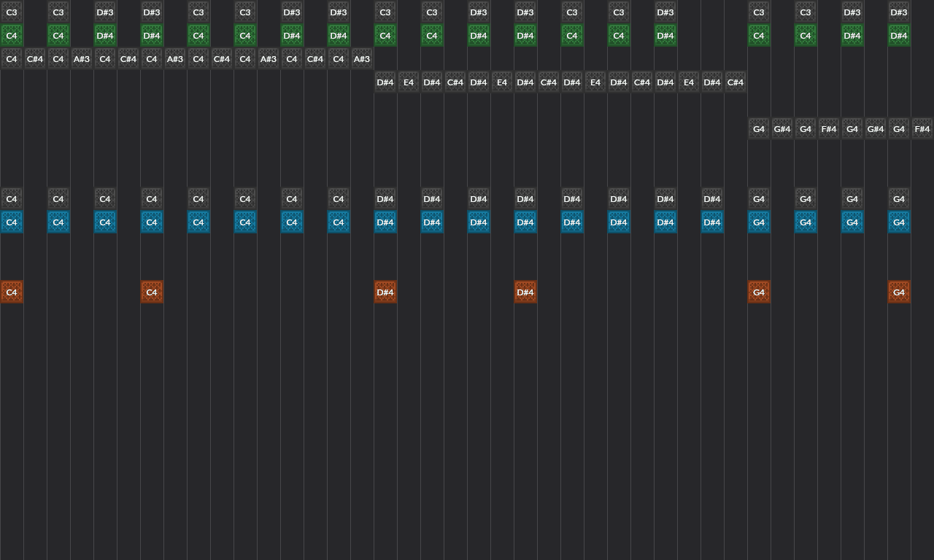
Task: Click the last green D#4 note block
Action: (x=899, y=35)
